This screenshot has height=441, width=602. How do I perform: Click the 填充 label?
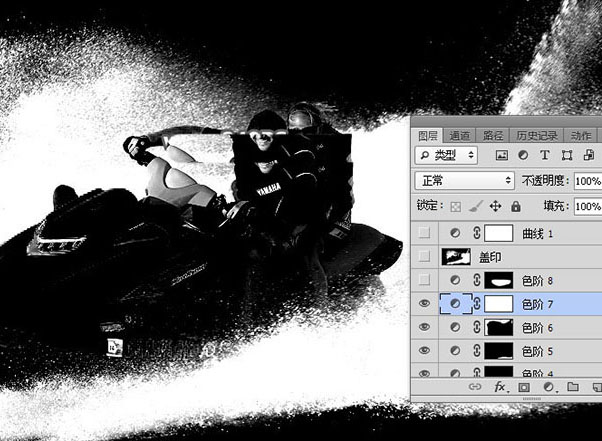[556, 206]
